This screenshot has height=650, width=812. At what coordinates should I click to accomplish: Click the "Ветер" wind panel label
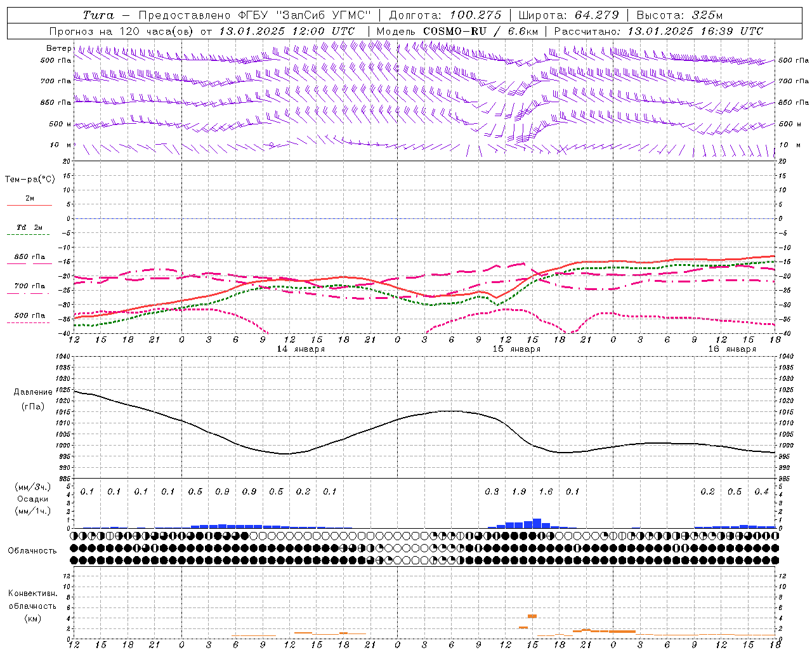click(58, 48)
